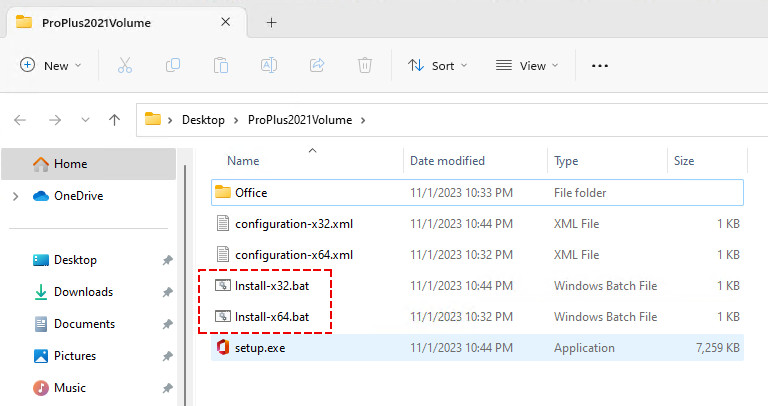The image size is (768, 406).
Task: Open Pictures in quick access
Action: point(74,356)
